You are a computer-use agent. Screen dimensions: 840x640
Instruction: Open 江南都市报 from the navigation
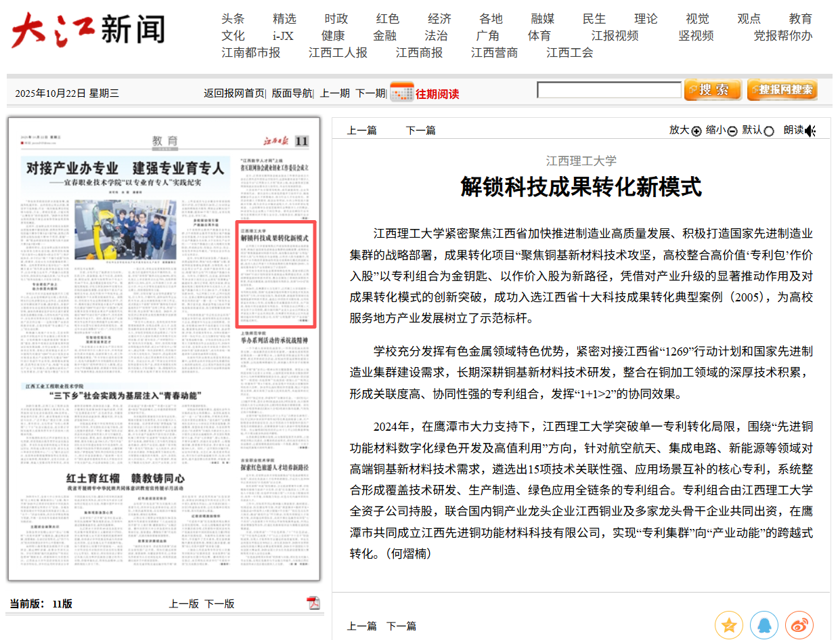pyautogui.click(x=250, y=53)
